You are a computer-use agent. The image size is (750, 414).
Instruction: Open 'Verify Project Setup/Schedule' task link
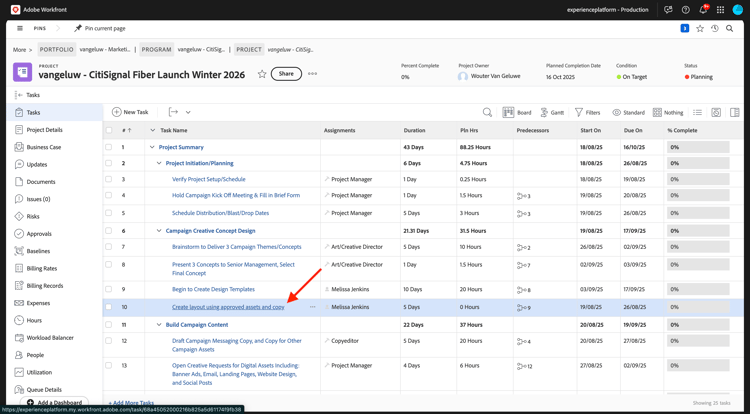[208, 180]
